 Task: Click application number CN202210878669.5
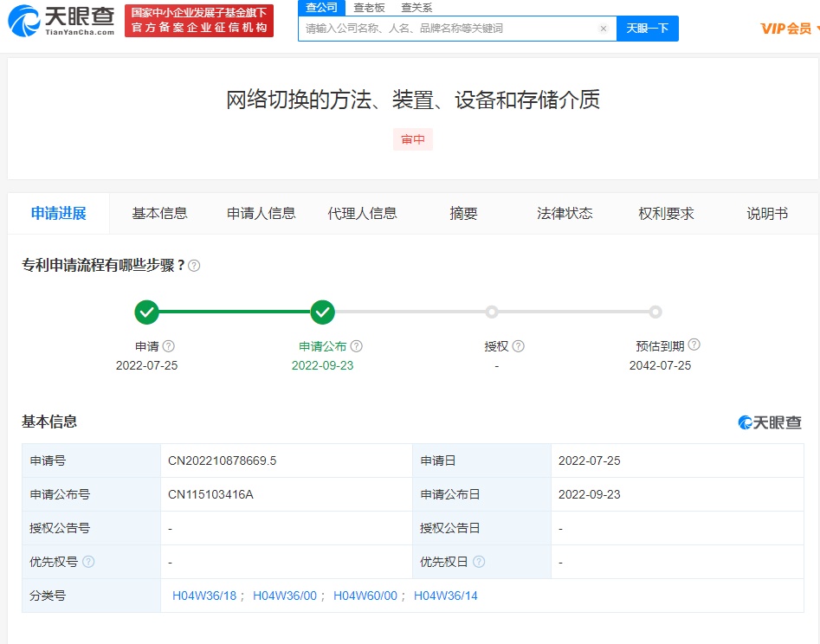(x=223, y=460)
